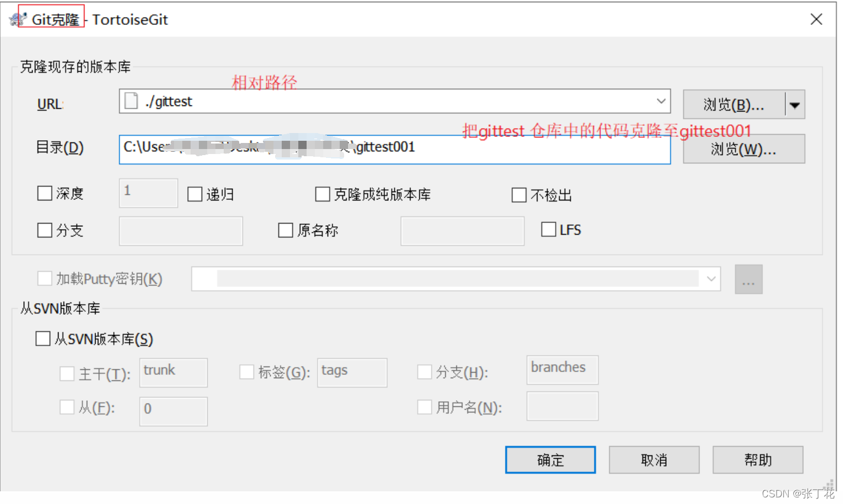The height and width of the screenshot is (504, 843).
Task: Toggle the 用户名(N) username checkbox
Action: [425, 407]
